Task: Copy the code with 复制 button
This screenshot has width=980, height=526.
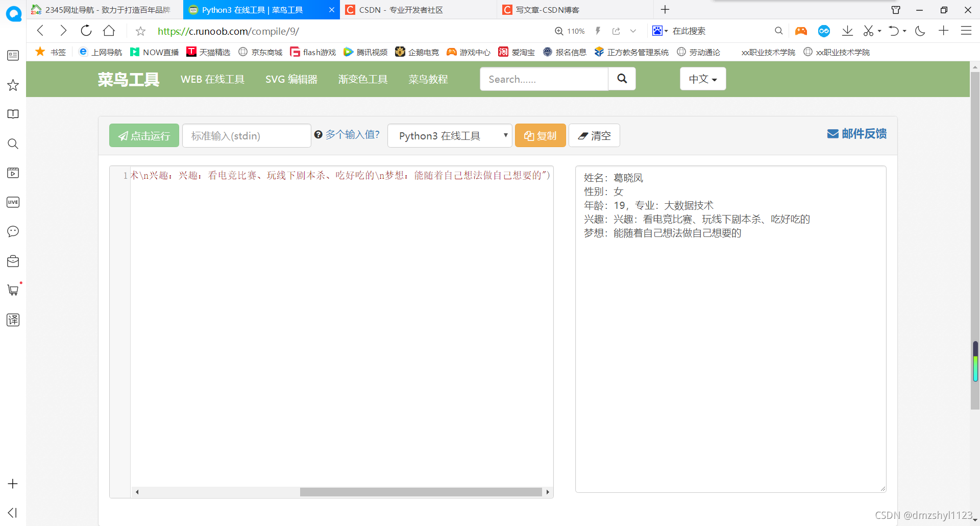Action: [x=541, y=135]
